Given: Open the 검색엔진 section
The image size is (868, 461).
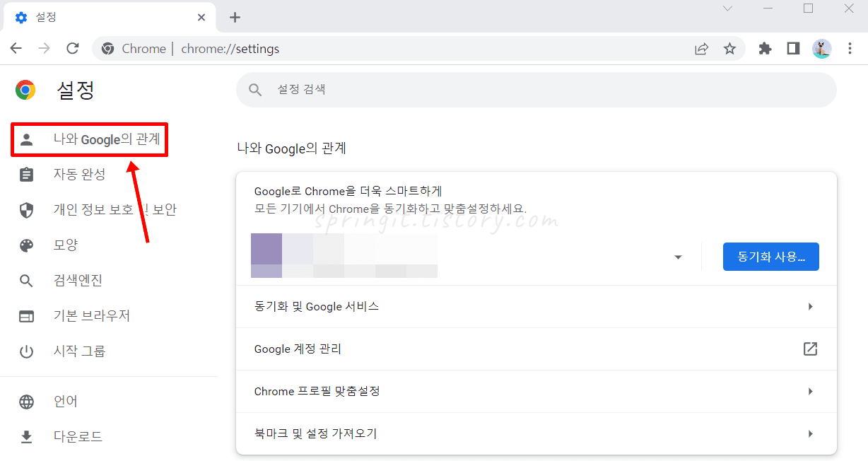Looking at the screenshot, I should point(78,281).
